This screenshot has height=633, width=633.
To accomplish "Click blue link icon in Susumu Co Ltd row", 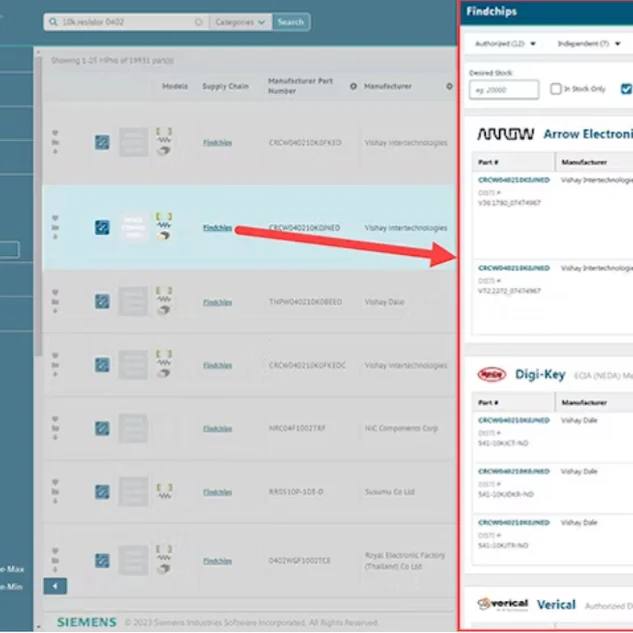I will click(102, 492).
